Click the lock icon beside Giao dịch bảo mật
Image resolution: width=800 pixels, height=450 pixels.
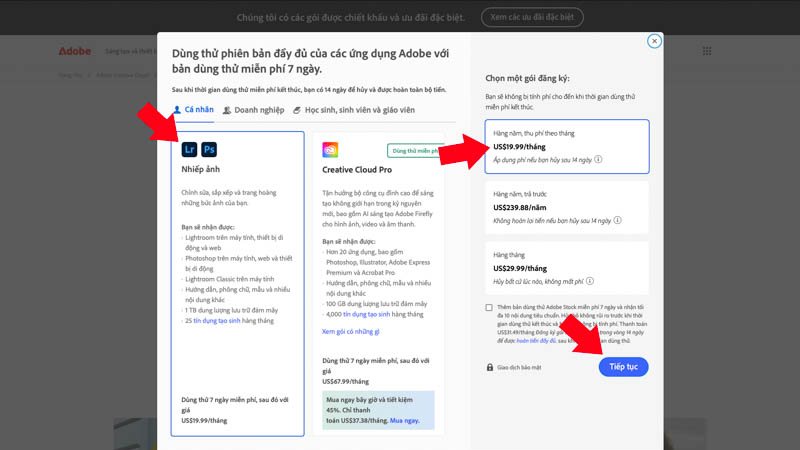[x=490, y=367]
